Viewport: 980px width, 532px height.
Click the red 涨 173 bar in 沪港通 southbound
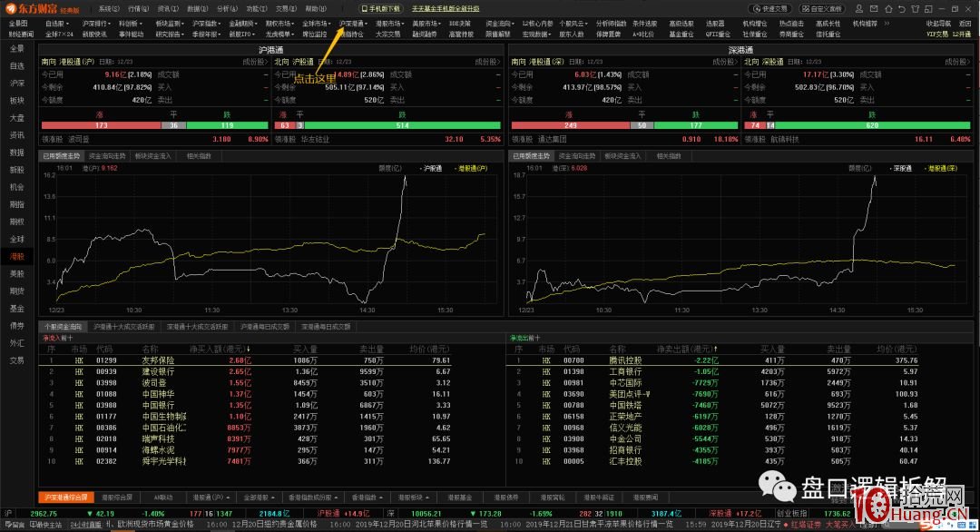(x=101, y=125)
